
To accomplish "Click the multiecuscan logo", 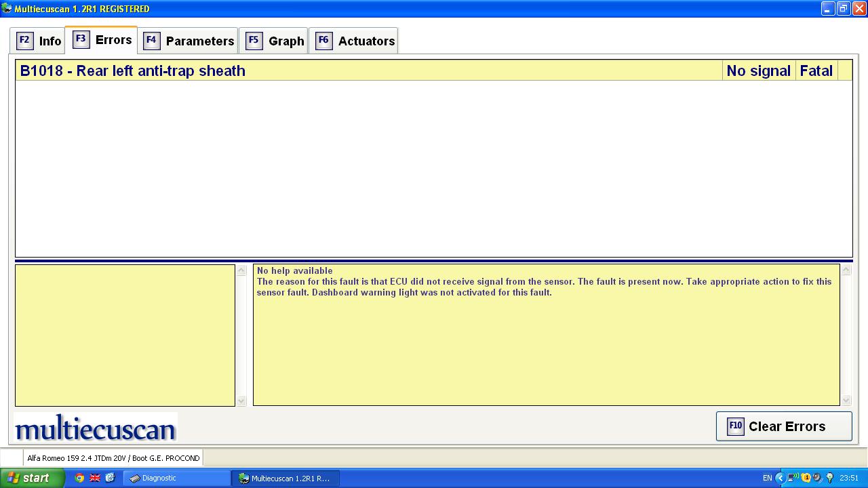I will (95, 428).
